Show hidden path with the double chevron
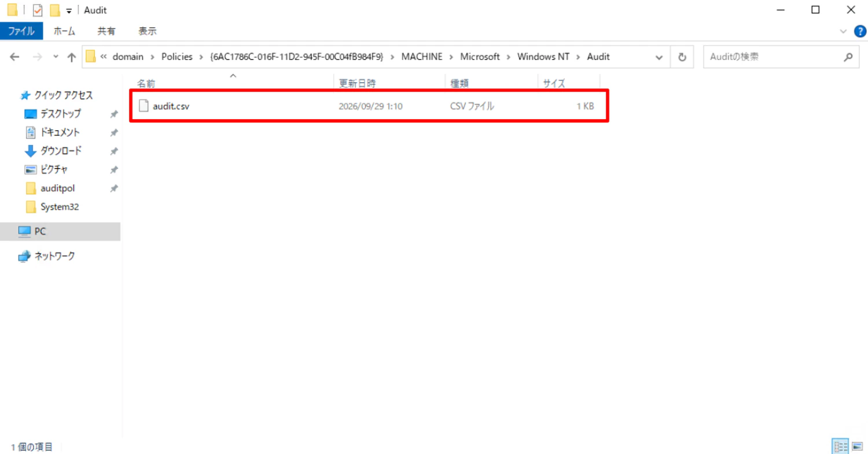The image size is (868, 454). point(104,57)
